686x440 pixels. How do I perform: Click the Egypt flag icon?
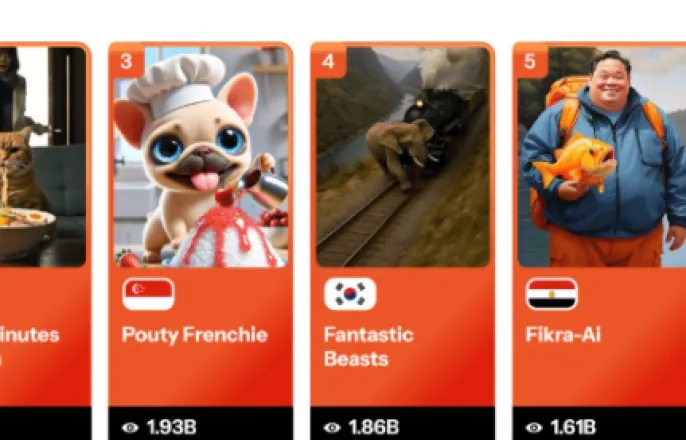552,294
